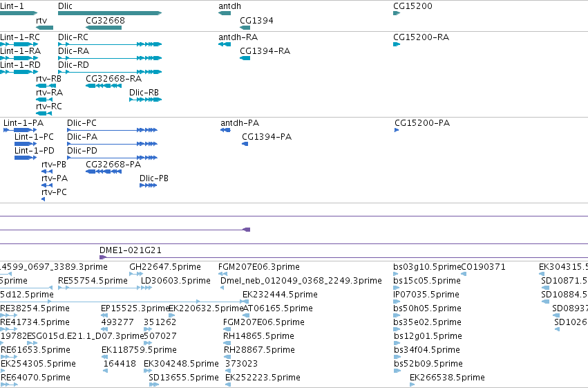The image size is (588, 388).
Task: Click transcript CG32668-RA
Action: click(104, 86)
